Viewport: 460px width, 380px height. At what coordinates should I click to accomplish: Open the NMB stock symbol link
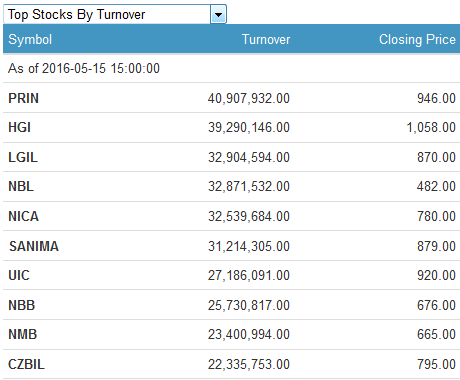22,334
